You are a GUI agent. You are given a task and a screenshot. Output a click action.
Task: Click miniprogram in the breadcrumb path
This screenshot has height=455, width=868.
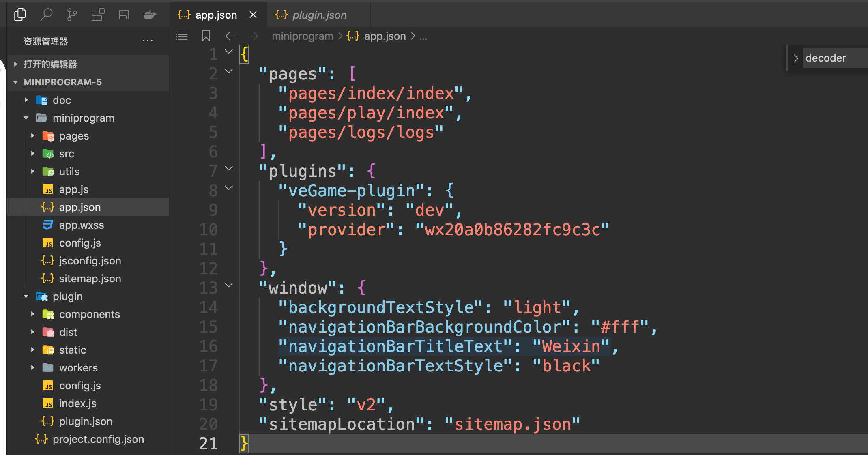302,36
